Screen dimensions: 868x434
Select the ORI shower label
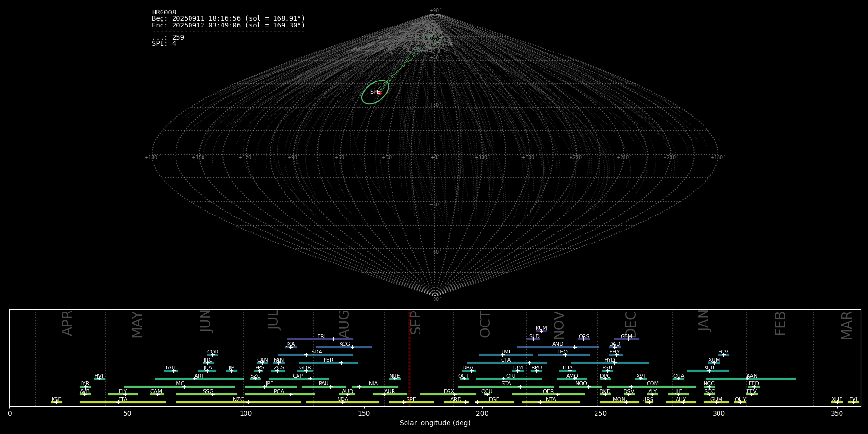[511, 376]
